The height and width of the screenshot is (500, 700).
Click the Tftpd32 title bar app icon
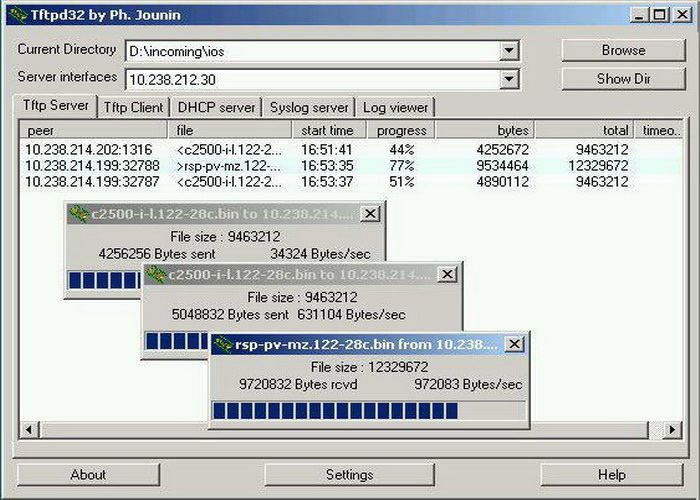[16, 14]
